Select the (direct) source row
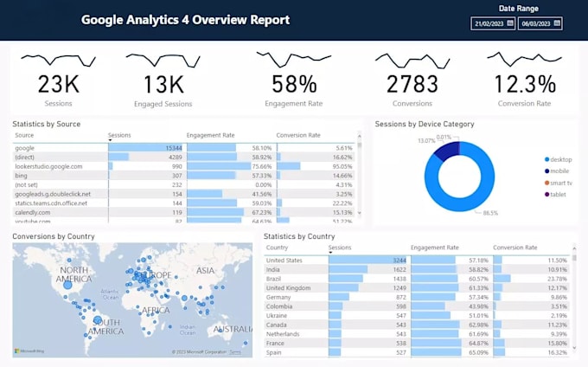The width and height of the screenshot is (588, 367). (x=183, y=158)
